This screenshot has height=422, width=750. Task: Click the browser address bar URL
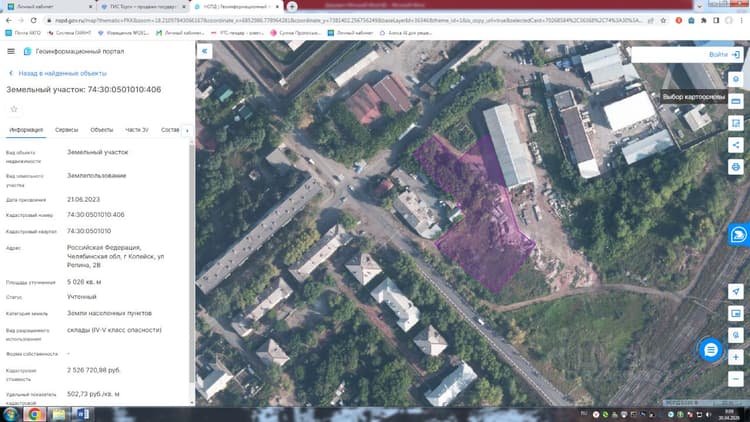348,21
